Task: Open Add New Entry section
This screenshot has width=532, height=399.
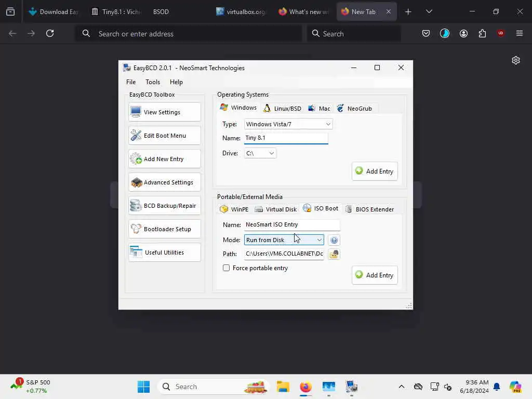Action: coord(165,159)
